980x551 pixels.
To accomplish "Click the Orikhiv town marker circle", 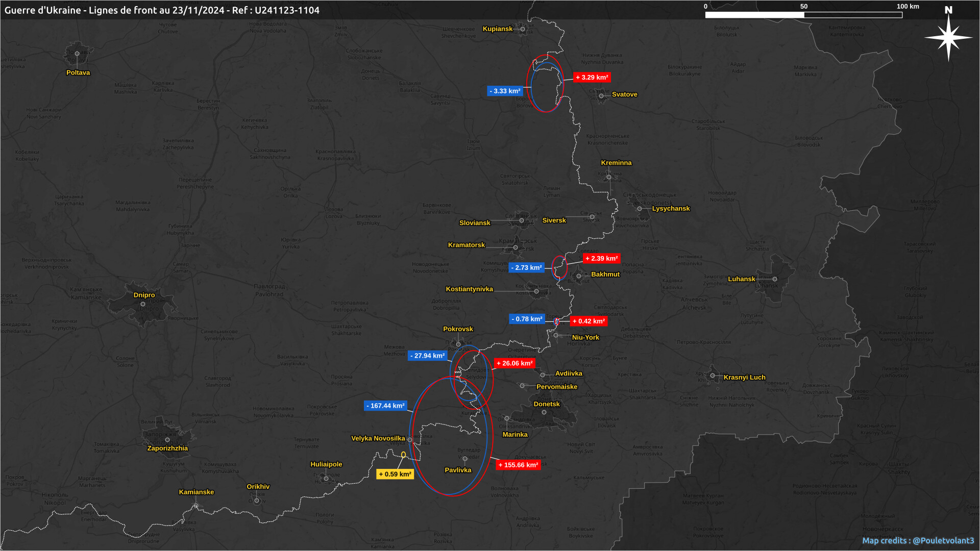I will [257, 500].
